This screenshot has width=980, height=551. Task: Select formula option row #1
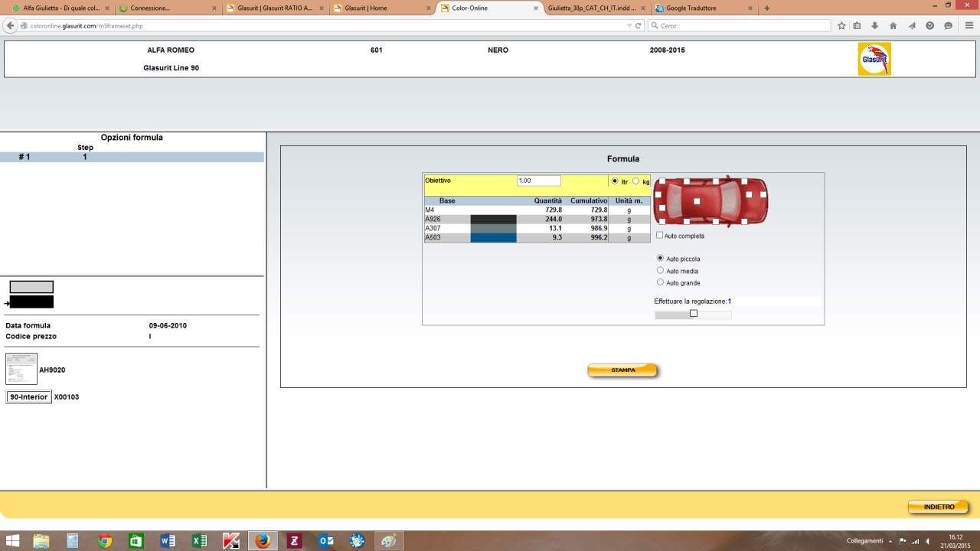coord(132,157)
